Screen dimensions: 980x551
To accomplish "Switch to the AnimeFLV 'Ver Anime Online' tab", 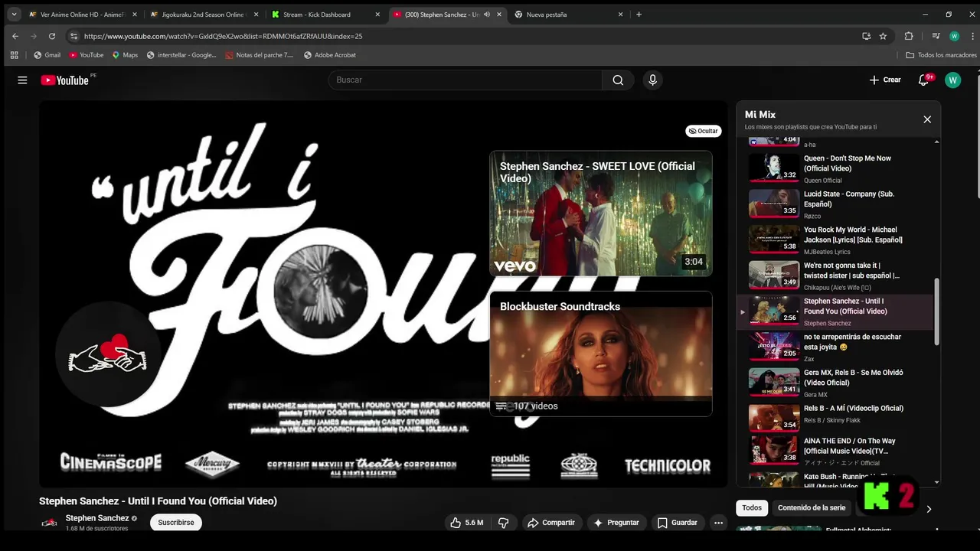I will coord(81,15).
